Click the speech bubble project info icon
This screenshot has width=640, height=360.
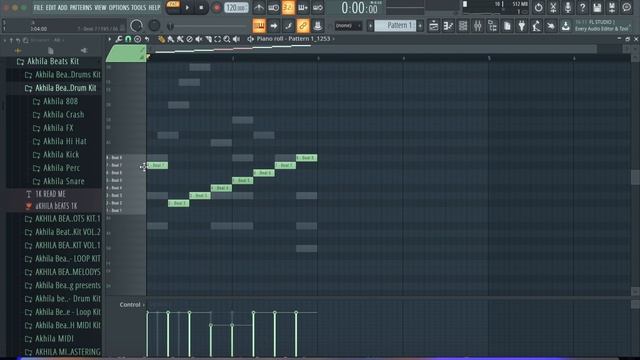[x=627, y=7]
